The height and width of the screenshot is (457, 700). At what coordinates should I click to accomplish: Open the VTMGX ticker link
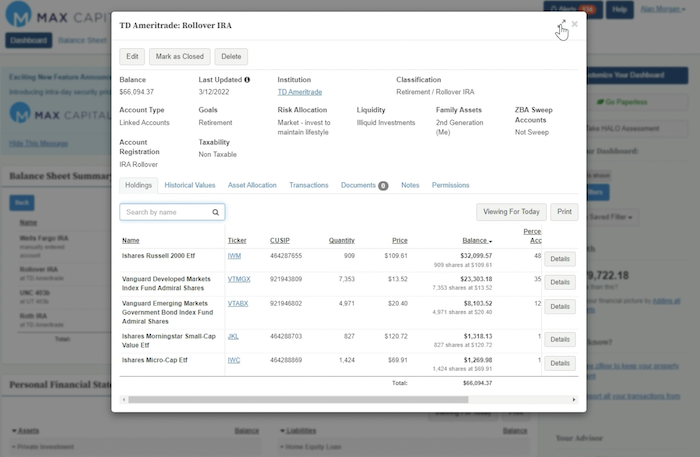coord(239,279)
